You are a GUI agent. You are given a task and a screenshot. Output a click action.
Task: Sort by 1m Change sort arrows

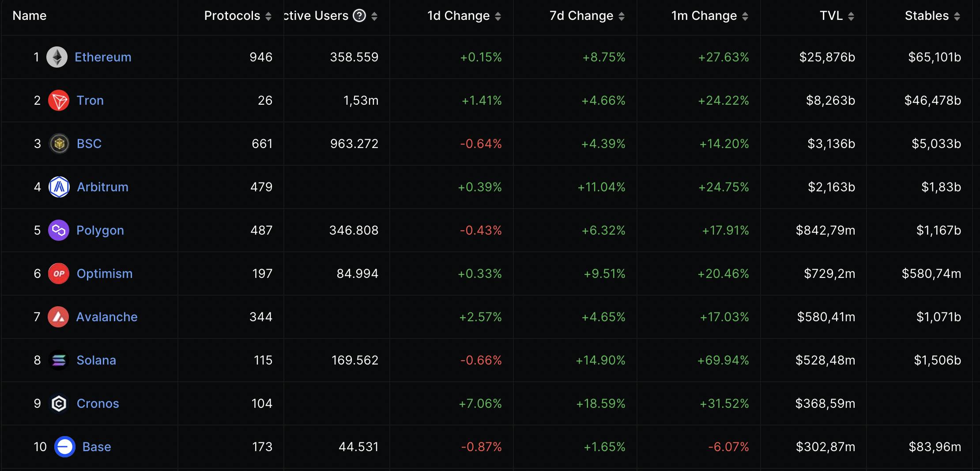point(745,16)
